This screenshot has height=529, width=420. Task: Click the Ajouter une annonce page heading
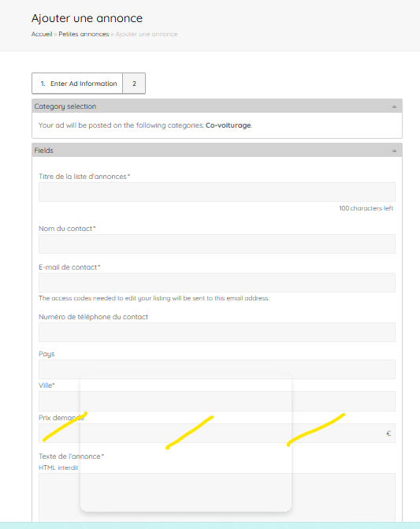pyautogui.click(x=87, y=18)
